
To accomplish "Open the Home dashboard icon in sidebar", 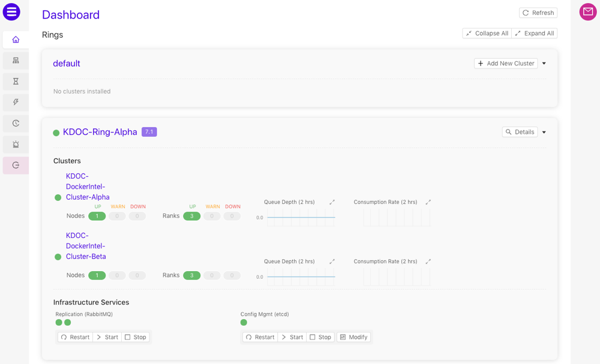I will 15,39.
